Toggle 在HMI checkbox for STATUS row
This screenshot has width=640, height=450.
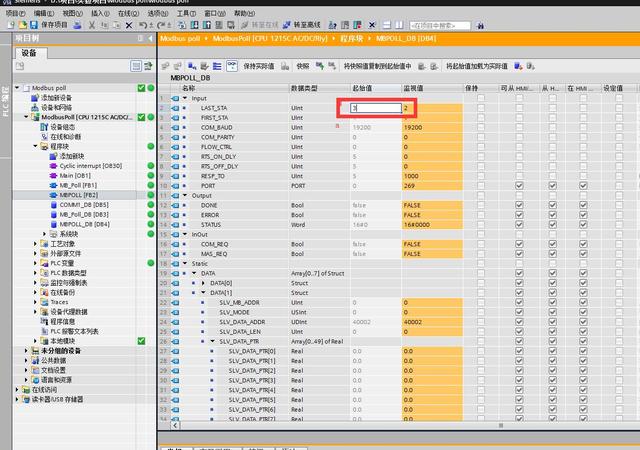(x=583, y=225)
